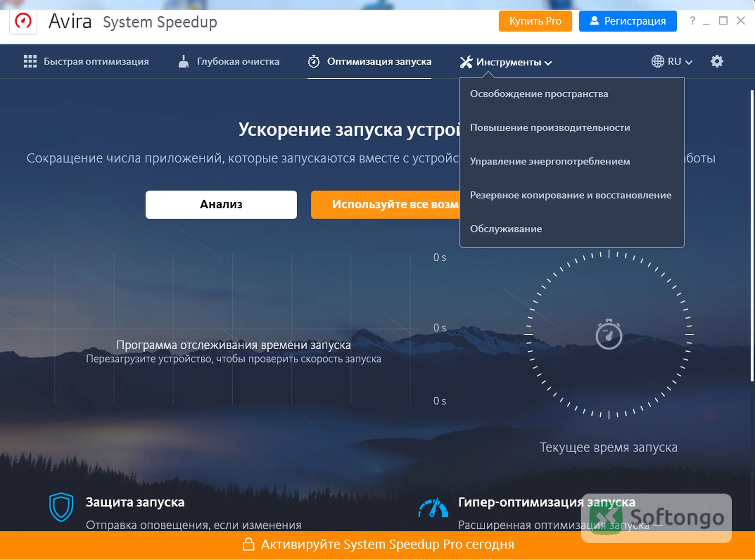The height and width of the screenshot is (560, 755).
Task: Click the Защита запуска heading
Action: [x=135, y=502]
